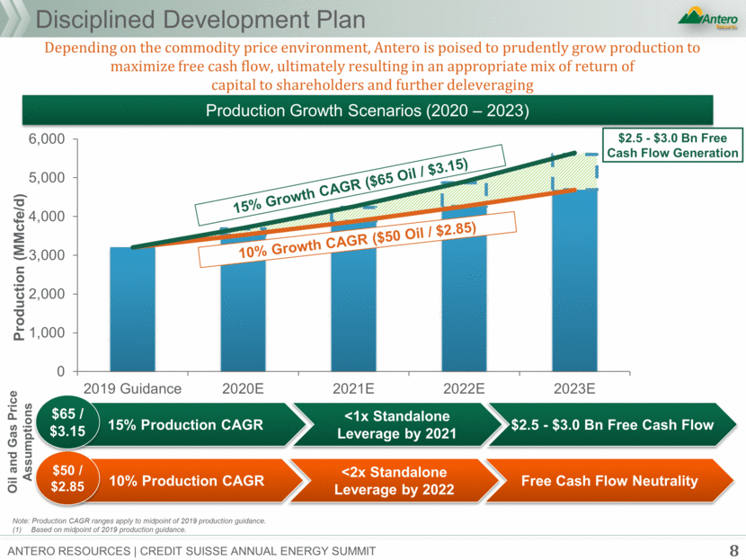Click the page number 8
The image size is (746, 560).
(x=733, y=551)
